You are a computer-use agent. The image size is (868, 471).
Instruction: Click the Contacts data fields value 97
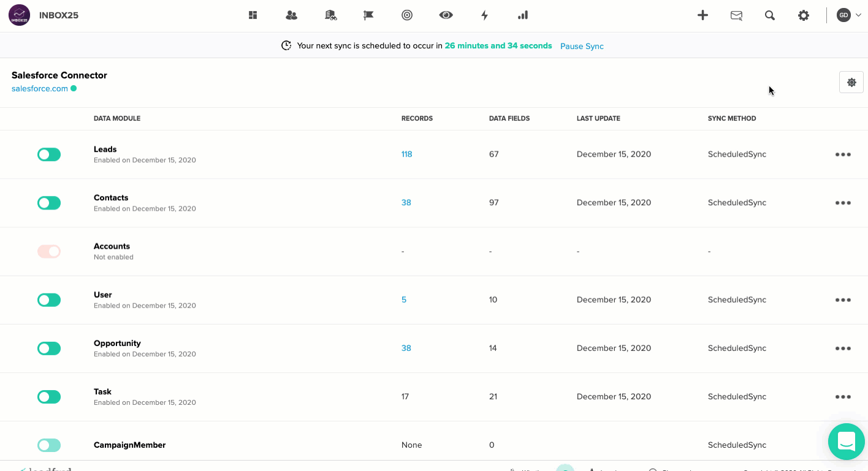pos(493,203)
